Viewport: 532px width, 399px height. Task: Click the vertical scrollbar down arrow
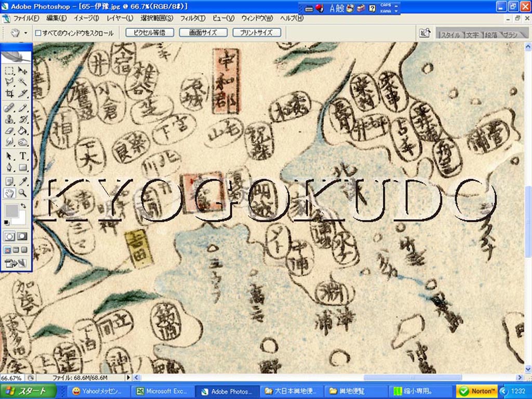528,369
